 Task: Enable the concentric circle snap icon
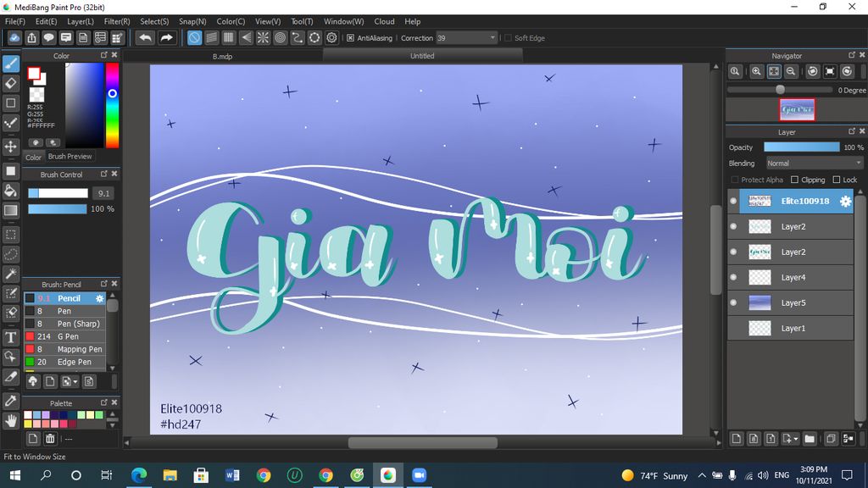(280, 37)
